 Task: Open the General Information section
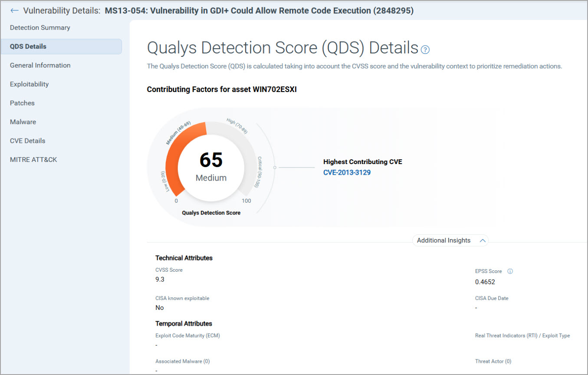[40, 66]
